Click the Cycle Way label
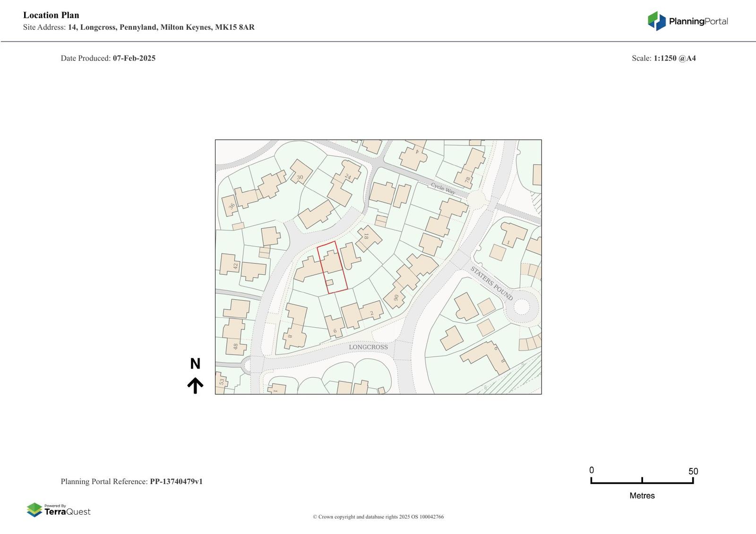 click(x=443, y=188)
